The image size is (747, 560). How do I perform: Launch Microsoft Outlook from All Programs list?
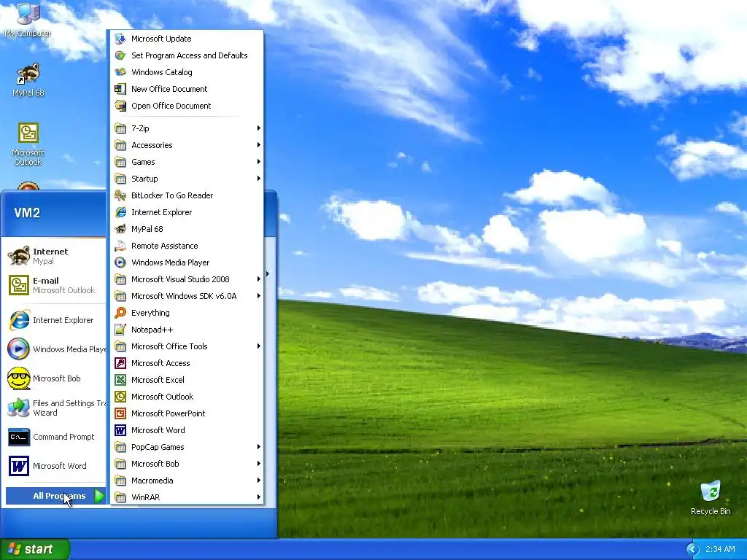point(187,396)
